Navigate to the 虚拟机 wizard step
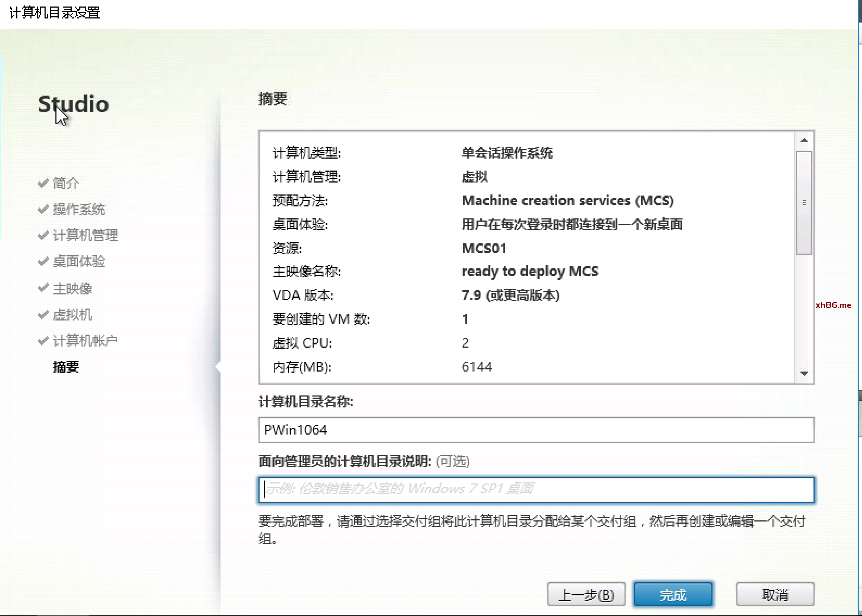The width and height of the screenshot is (862, 616). (72, 314)
